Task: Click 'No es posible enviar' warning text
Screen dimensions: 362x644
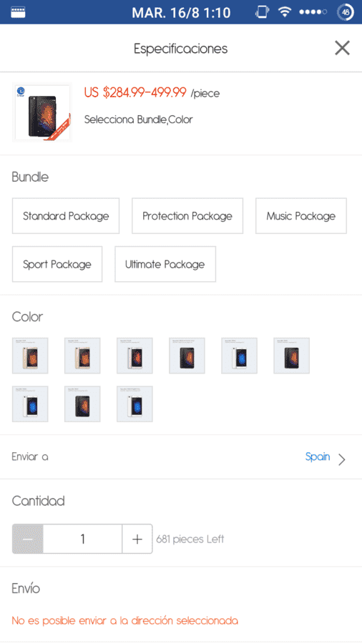Action: click(x=124, y=620)
